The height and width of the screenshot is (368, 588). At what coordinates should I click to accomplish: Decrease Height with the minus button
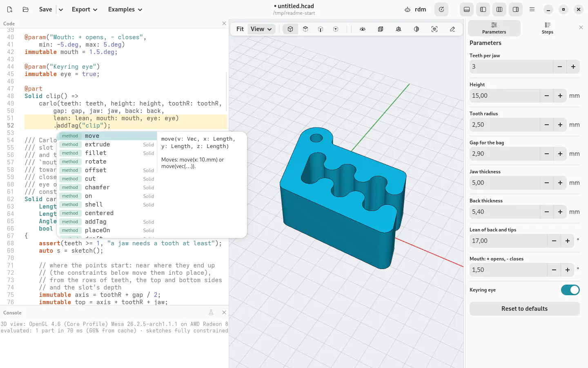(x=547, y=96)
